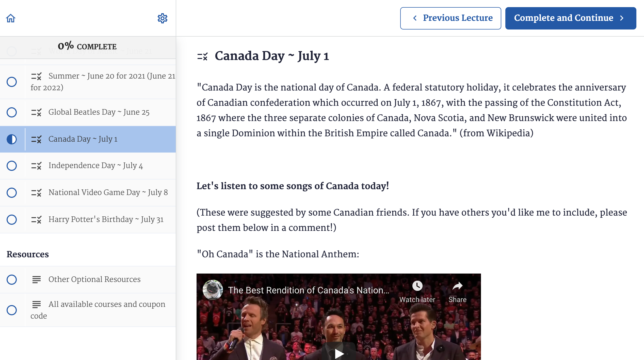Click the Share arrow icon on video
Screen dimensions: 644x360
[457, 286]
